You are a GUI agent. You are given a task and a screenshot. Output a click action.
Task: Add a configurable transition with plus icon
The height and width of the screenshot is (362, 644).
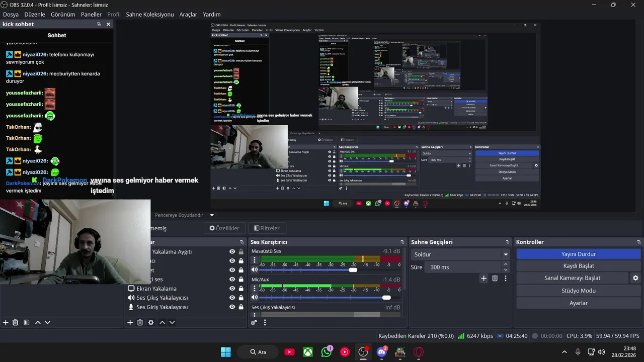pyautogui.click(x=484, y=278)
